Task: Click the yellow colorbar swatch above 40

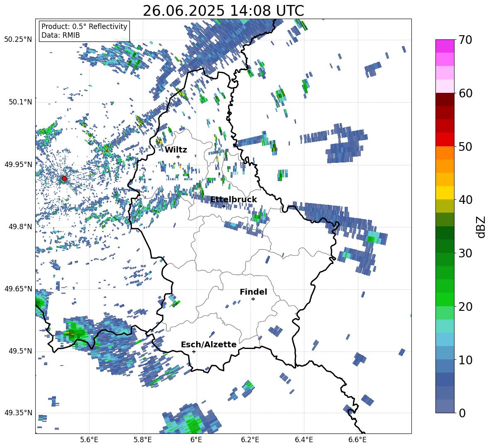Action: (445, 193)
